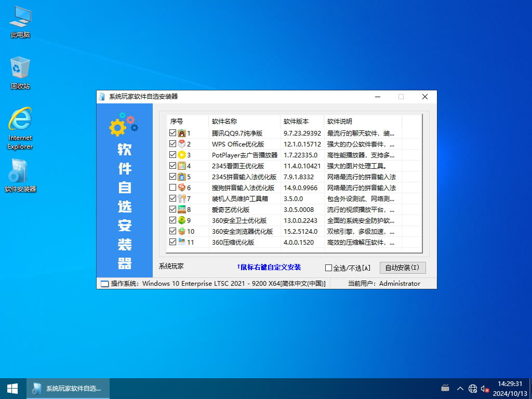Click the 软件名称 column header
The width and height of the screenshot is (532, 399).
244,121
